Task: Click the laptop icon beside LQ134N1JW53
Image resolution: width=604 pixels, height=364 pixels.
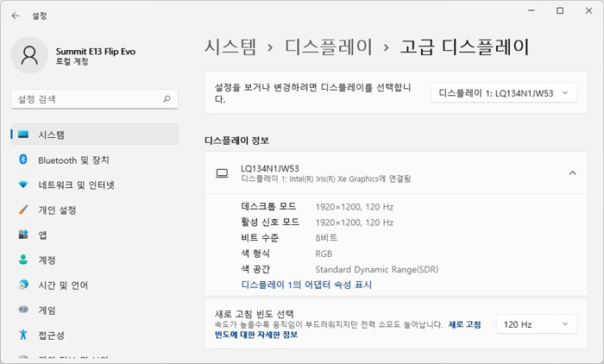Action: click(x=222, y=173)
